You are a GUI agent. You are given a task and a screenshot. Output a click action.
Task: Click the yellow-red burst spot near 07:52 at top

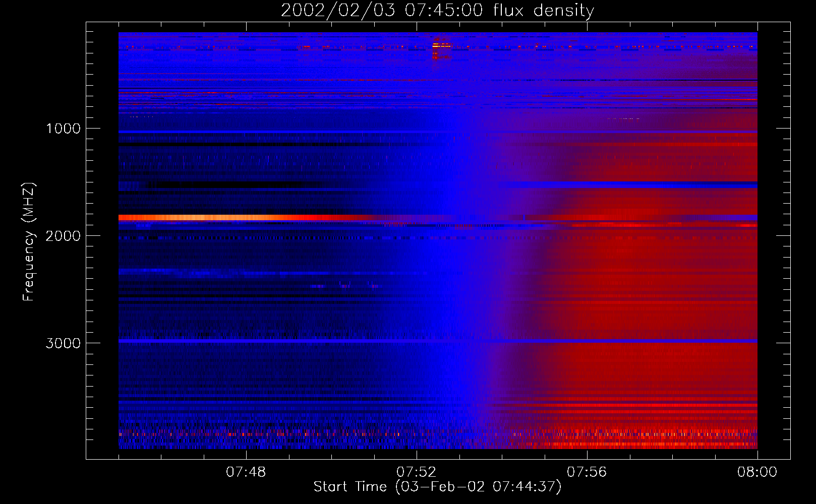pyautogui.click(x=441, y=47)
